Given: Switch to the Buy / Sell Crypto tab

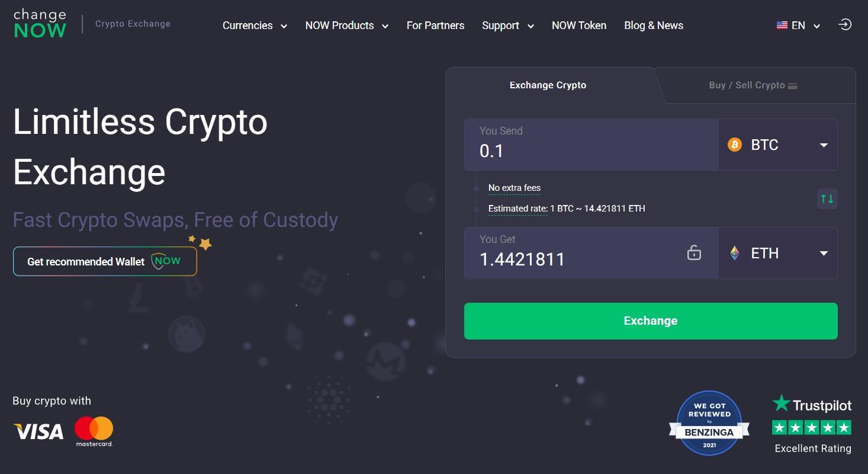Looking at the screenshot, I should pos(753,85).
